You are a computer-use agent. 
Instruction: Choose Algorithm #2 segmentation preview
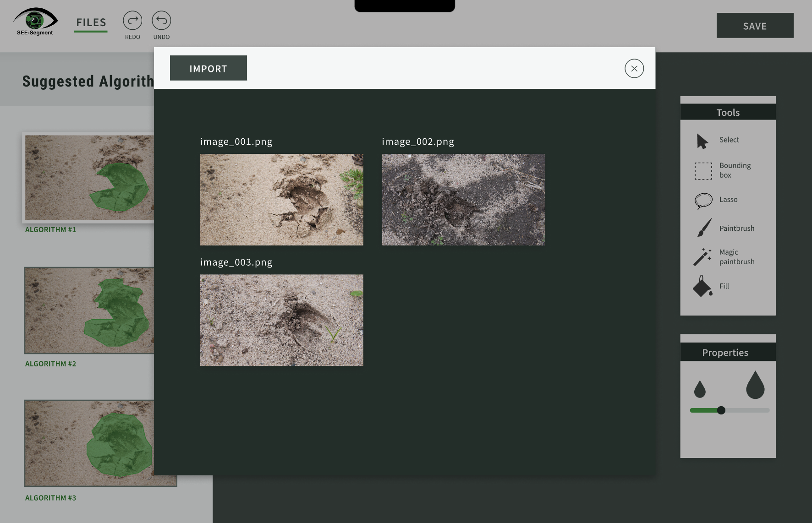tap(89, 311)
